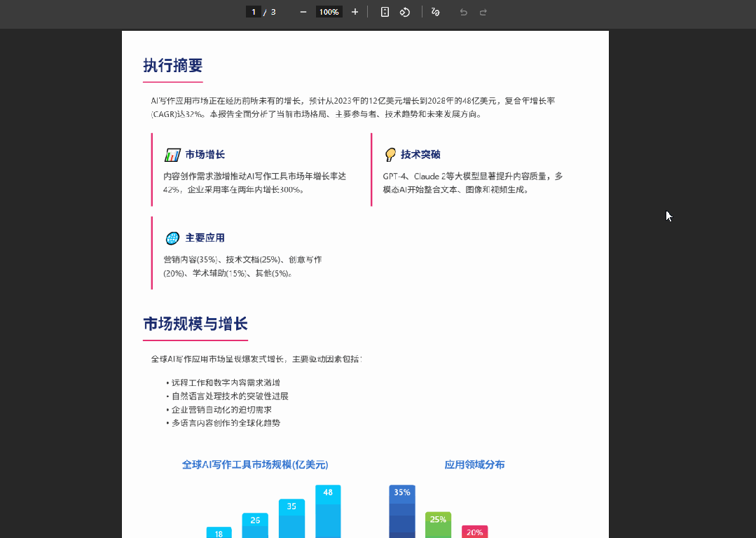The width and height of the screenshot is (756, 538).
Task: Click the pink 20% bar
Action: [475, 532]
